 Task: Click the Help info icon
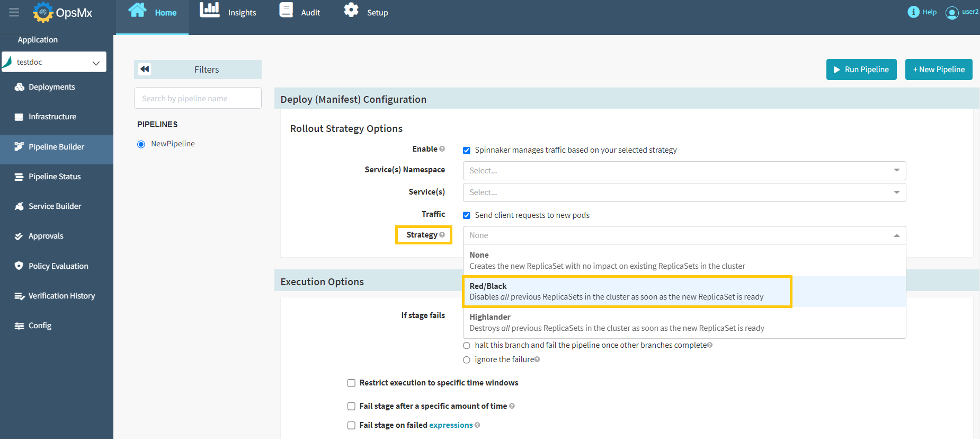tap(913, 12)
